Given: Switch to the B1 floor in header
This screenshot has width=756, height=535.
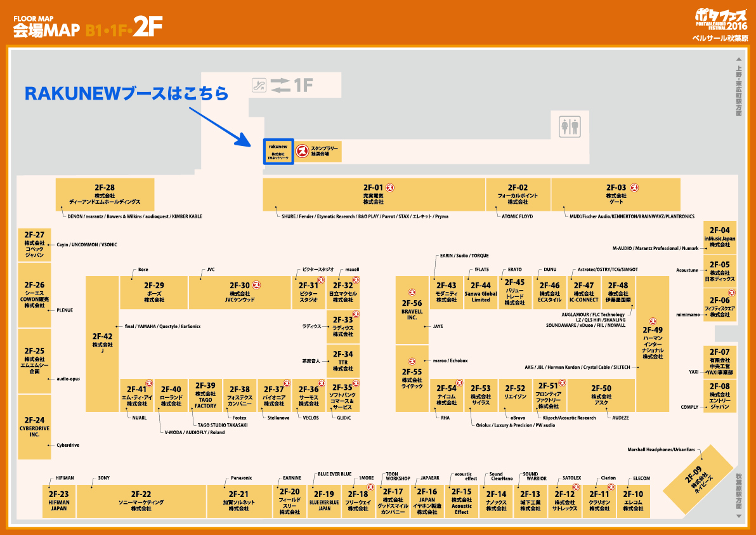Looking at the screenshot, I should [x=93, y=31].
